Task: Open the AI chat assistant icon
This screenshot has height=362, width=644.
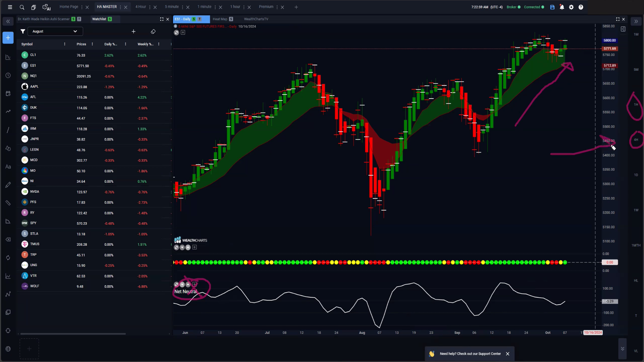Action: tap(46, 7)
